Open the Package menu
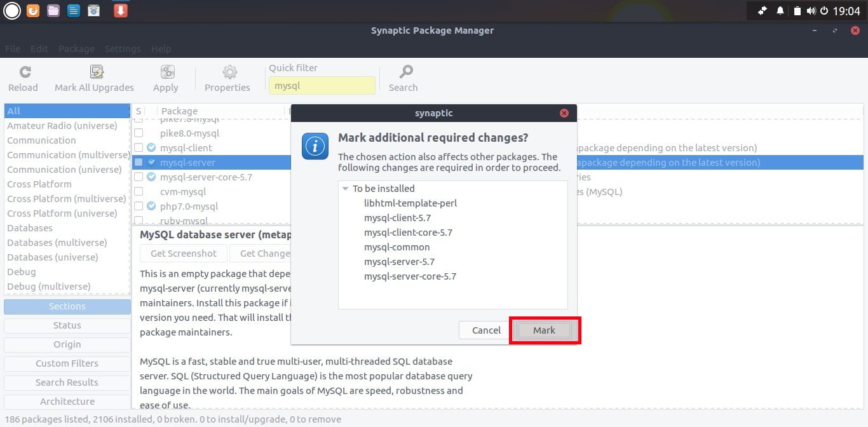The height and width of the screenshot is (427, 868). click(76, 49)
